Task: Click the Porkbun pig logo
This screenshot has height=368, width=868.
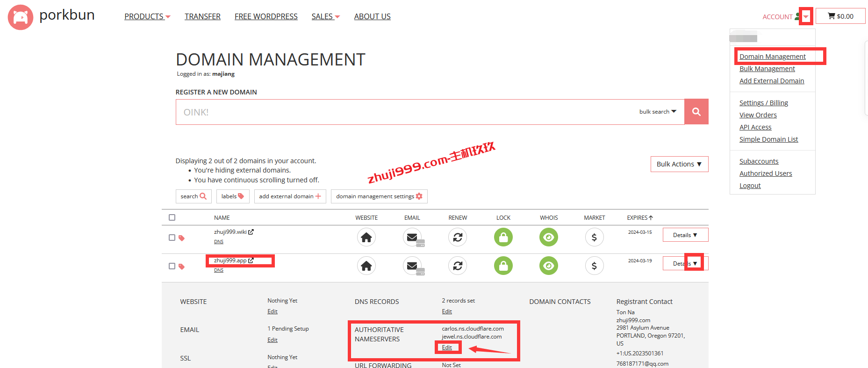Action: click(21, 17)
